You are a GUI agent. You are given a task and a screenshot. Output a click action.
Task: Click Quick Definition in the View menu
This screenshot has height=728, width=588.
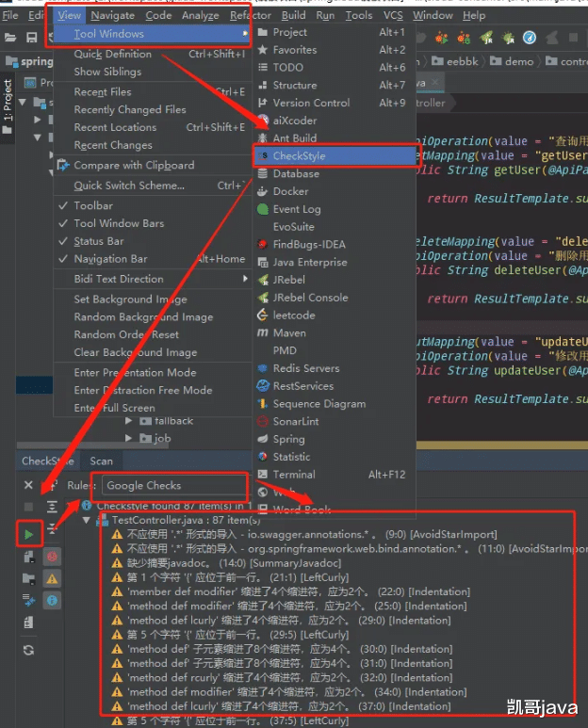tap(153, 54)
